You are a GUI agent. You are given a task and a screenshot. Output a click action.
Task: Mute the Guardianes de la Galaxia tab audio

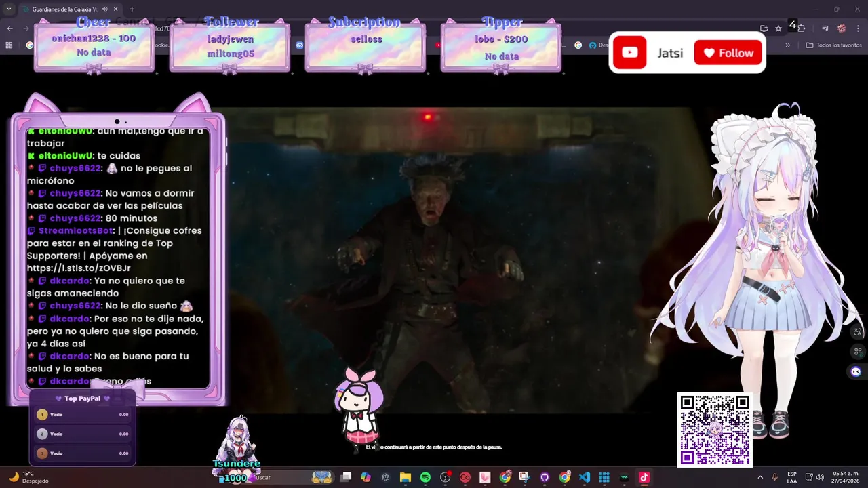click(x=104, y=9)
